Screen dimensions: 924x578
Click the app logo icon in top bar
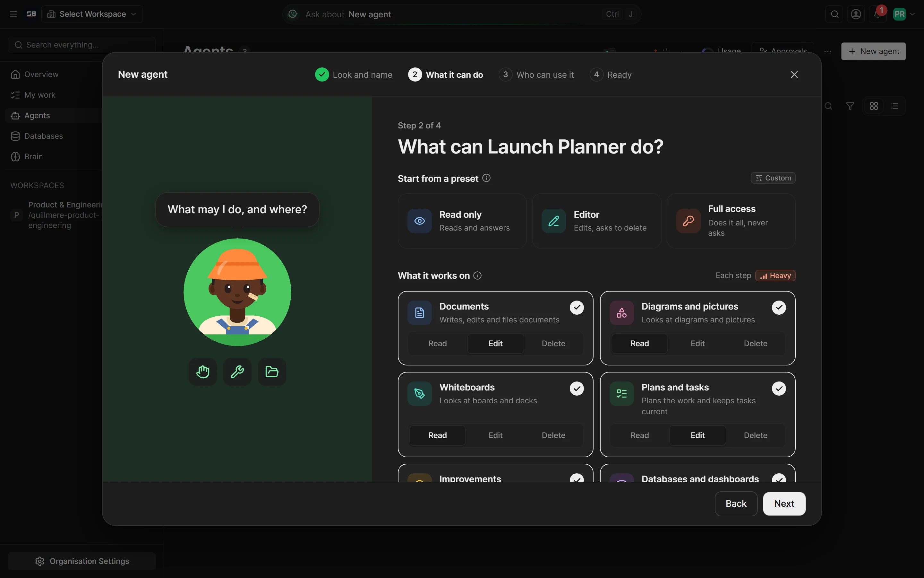31,14
